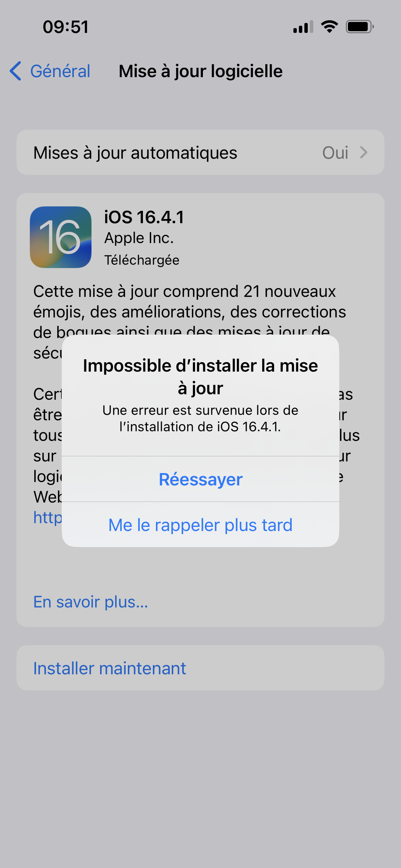Tap the Réessayer button in the alert
Image resolution: width=401 pixels, height=868 pixels.
coord(200,479)
